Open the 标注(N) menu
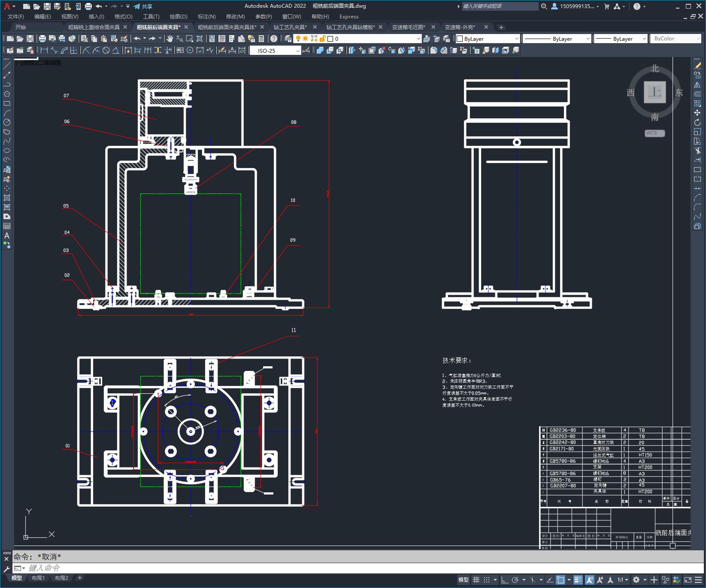This screenshot has width=706, height=588. (x=206, y=16)
